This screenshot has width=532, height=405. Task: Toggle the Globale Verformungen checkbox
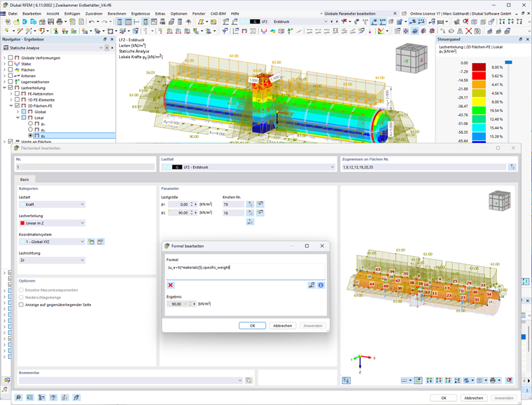pyautogui.click(x=10, y=57)
